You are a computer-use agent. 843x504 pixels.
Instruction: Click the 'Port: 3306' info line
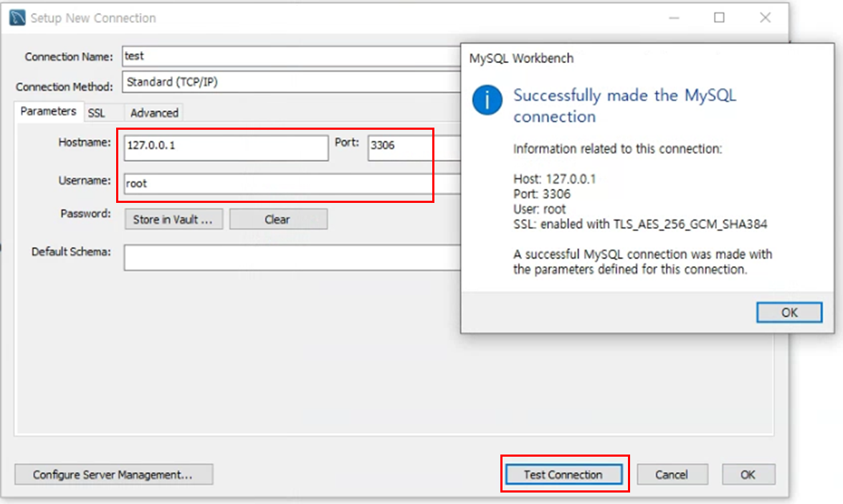click(542, 194)
